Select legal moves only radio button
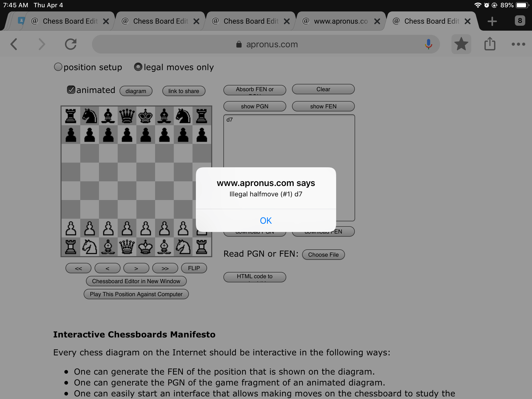 tap(138, 67)
